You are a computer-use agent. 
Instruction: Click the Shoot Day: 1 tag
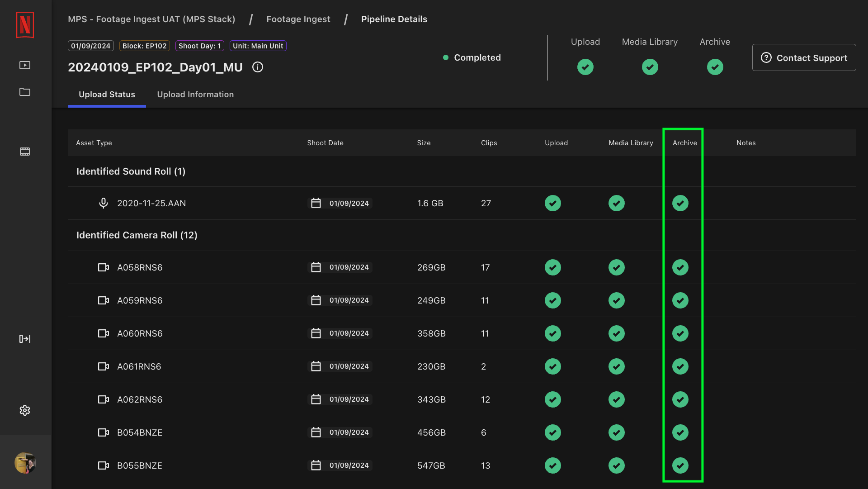[x=200, y=46]
